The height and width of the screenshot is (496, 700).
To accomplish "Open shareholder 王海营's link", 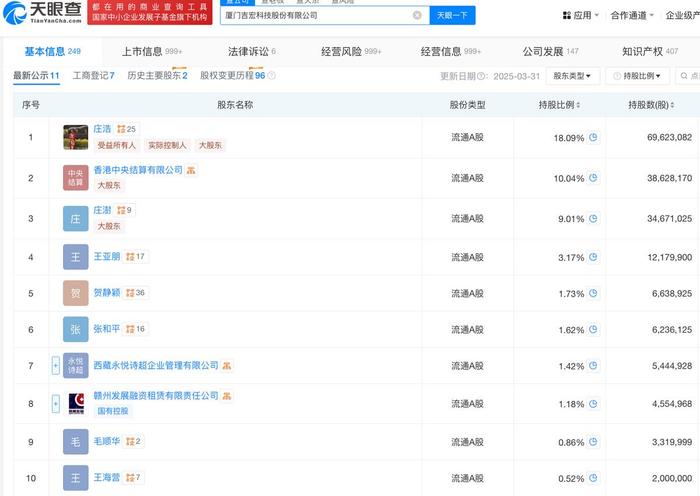I will point(107,477).
